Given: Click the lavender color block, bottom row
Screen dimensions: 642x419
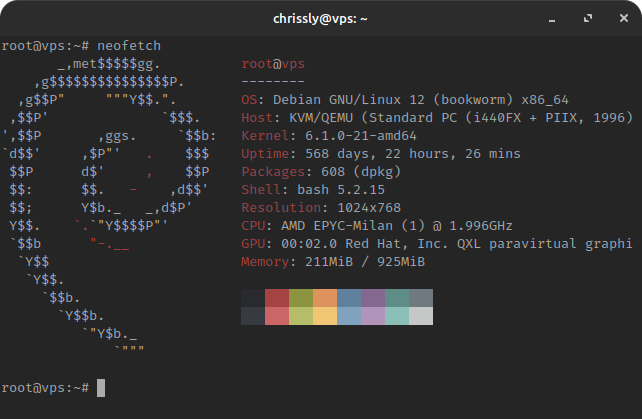Looking at the screenshot, I should click(373, 316).
